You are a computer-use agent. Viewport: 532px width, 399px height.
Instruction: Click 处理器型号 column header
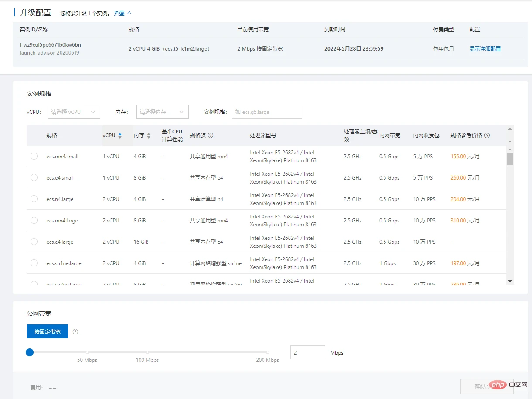(263, 136)
